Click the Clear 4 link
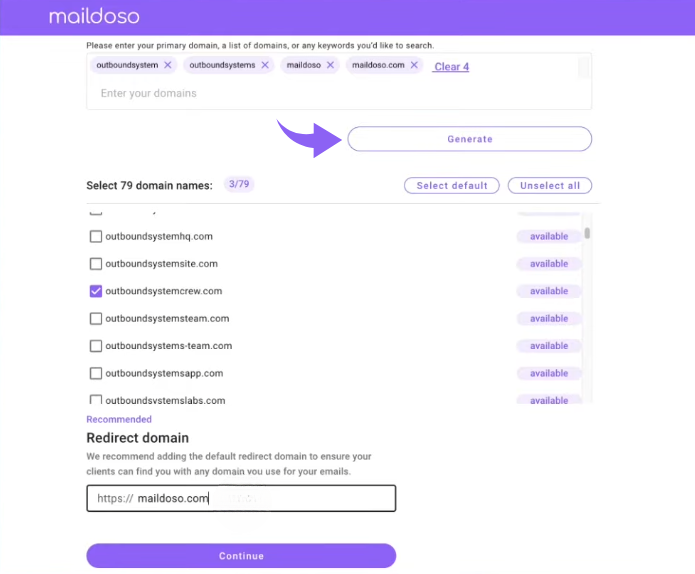 coord(451,67)
